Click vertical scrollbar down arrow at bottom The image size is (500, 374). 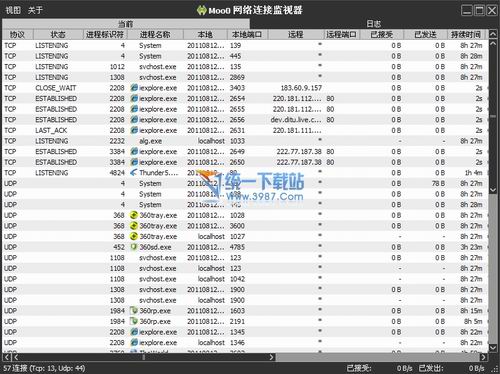[493, 348]
